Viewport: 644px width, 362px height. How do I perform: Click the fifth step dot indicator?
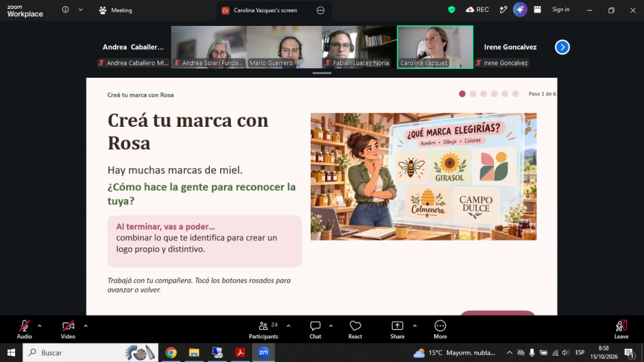point(505,94)
